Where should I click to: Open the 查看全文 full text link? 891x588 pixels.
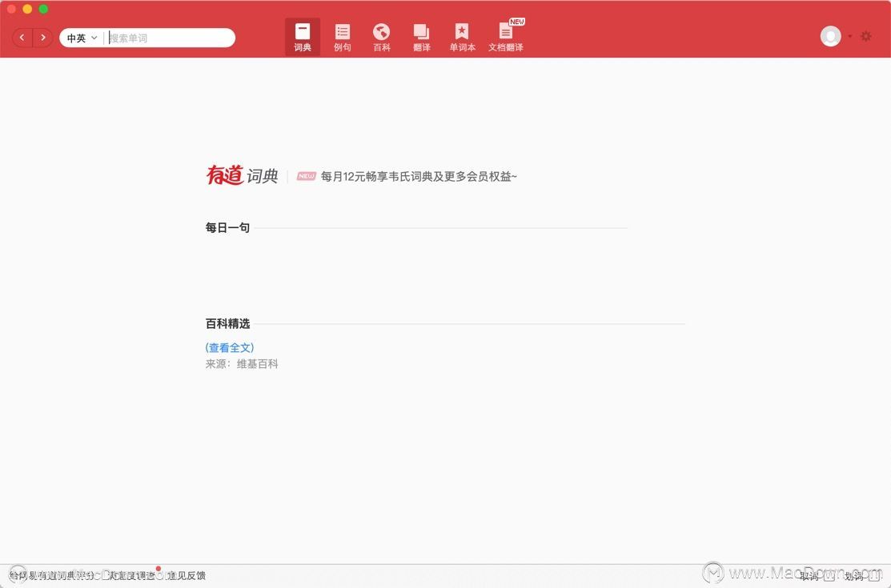(230, 347)
